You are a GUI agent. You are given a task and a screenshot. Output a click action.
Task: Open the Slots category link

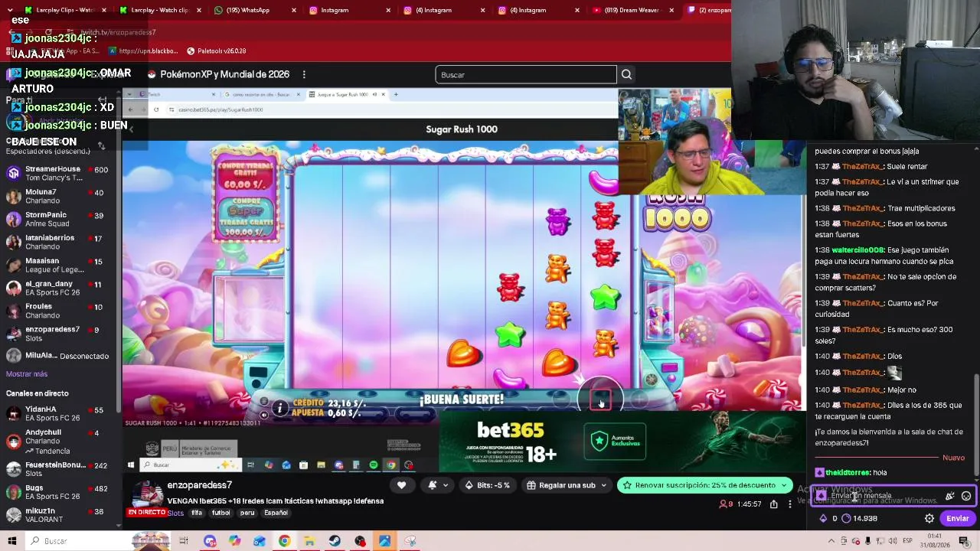tap(175, 513)
